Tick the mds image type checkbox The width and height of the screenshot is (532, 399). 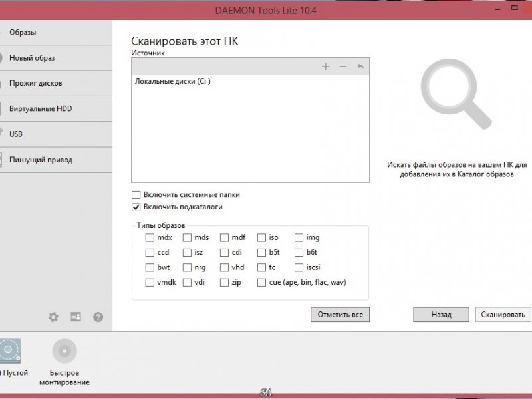coord(187,238)
